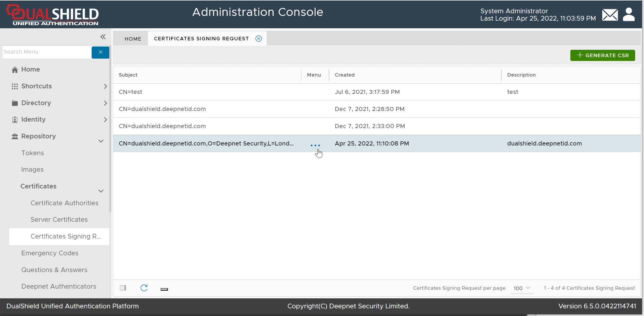The height and width of the screenshot is (316, 644).
Task: Close the Certificates Signing Request tab
Action: pos(258,39)
